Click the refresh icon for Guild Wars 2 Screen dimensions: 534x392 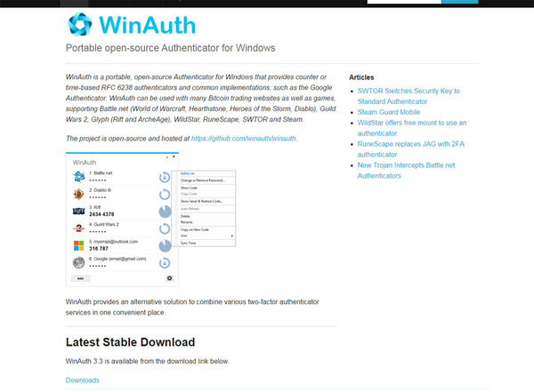tap(165, 228)
